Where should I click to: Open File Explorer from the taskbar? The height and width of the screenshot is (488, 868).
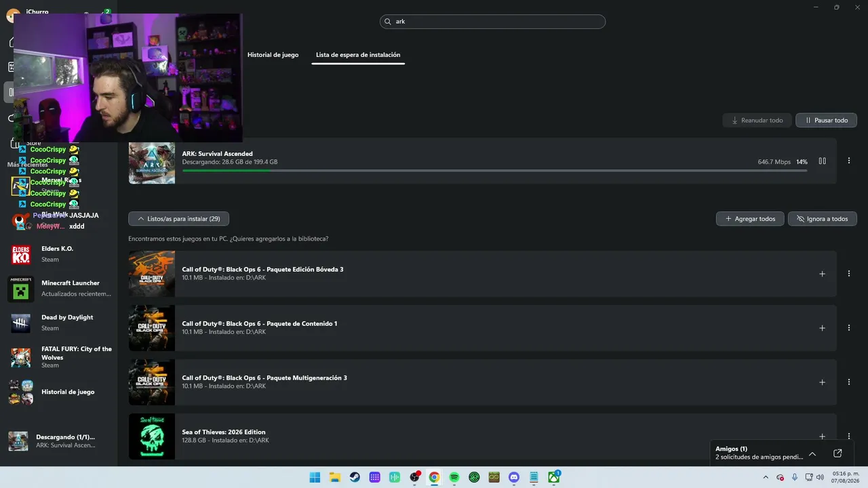[x=334, y=477]
